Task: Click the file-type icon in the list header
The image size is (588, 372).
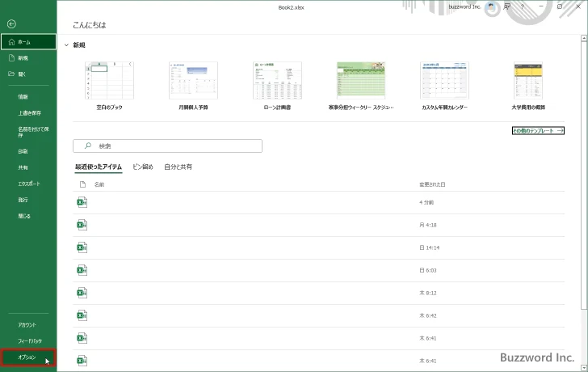Action: pyautogui.click(x=82, y=184)
